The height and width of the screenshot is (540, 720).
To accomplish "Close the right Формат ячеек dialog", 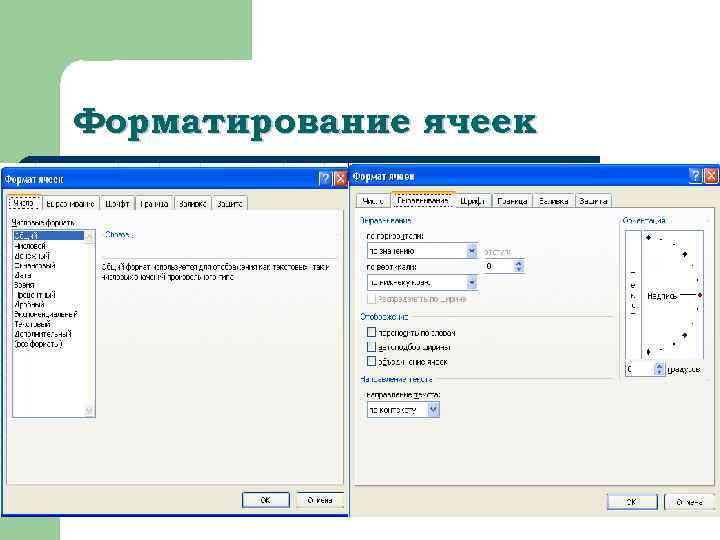I will [x=711, y=175].
